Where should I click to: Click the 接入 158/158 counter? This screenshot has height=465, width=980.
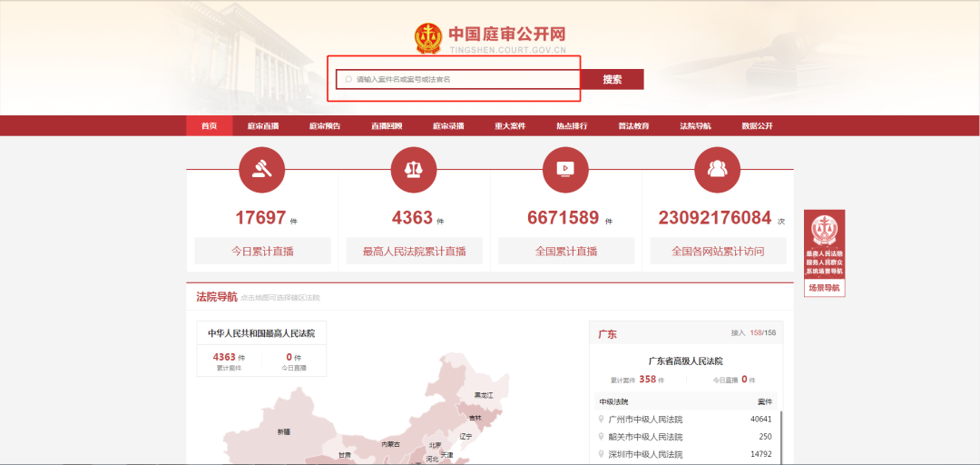753,333
